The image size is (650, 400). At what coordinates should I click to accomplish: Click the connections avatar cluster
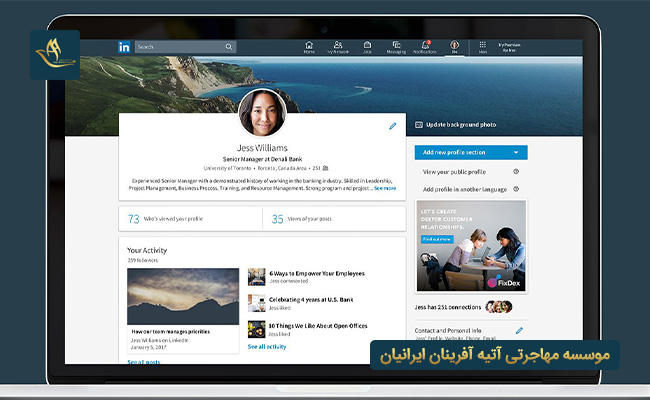499,307
